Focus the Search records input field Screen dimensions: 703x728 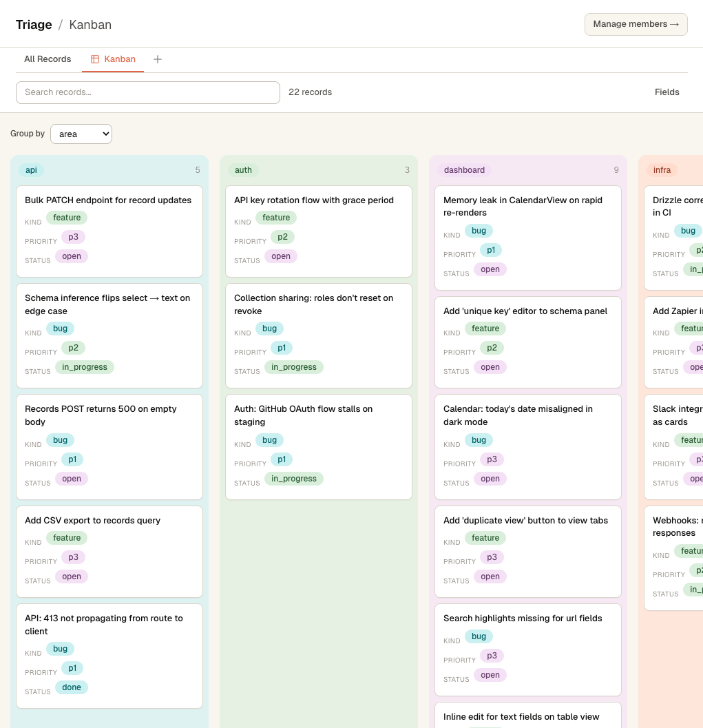148,92
